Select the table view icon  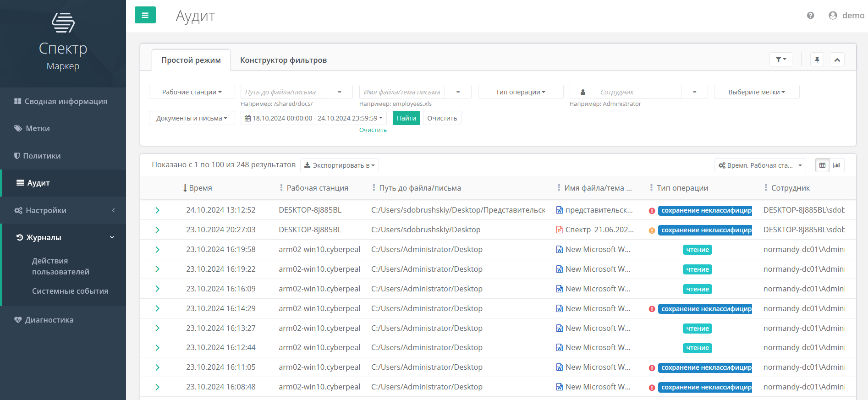point(822,165)
